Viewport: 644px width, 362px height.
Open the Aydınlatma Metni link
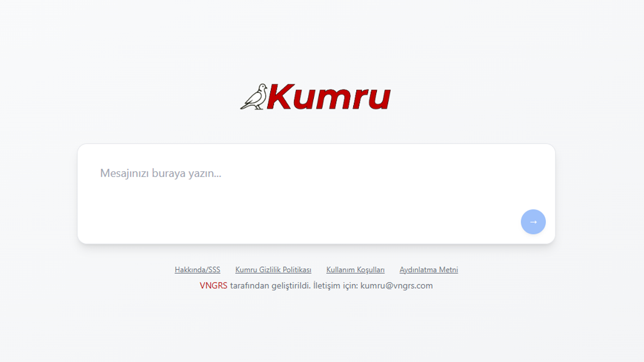[x=429, y=270]
